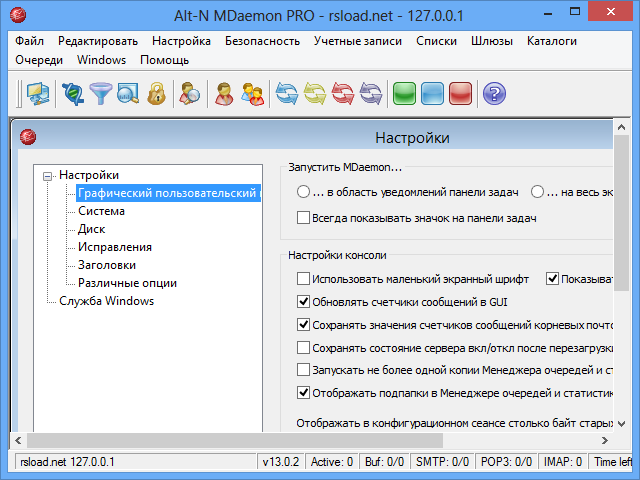
Task: Click the vertical scrollbar thumb
Action: click(622, 213)
